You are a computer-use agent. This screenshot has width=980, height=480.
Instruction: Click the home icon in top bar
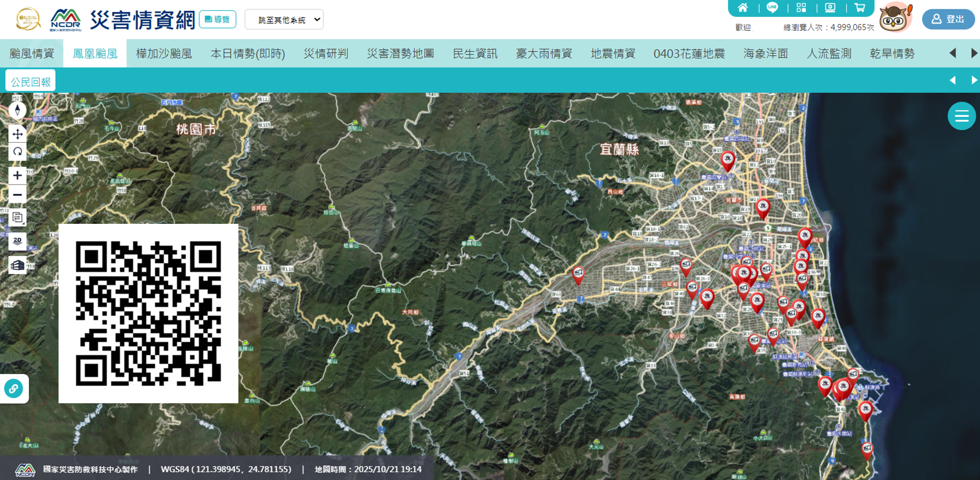pos(743,8)
